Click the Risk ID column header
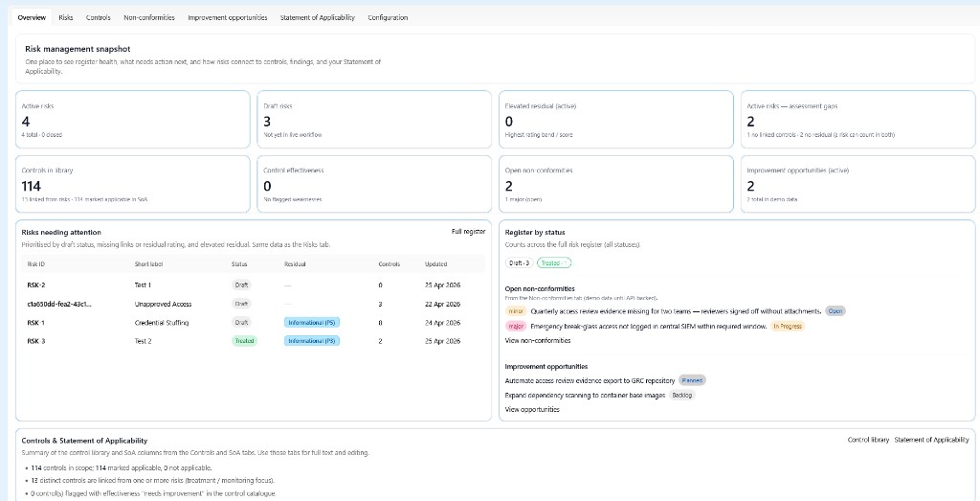This screenshot has height=501, width=980. point(35,264)
